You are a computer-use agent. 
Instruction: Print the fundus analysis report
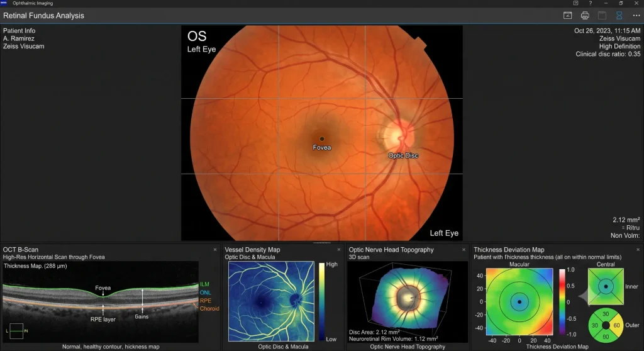(x=585, y=16)
